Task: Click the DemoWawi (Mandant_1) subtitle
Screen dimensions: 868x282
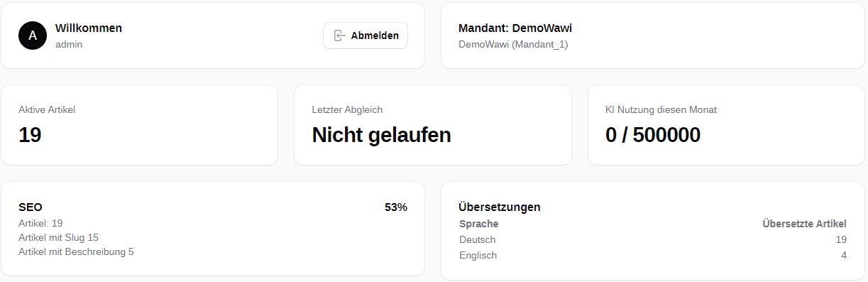Action: [x=514, y=44]
